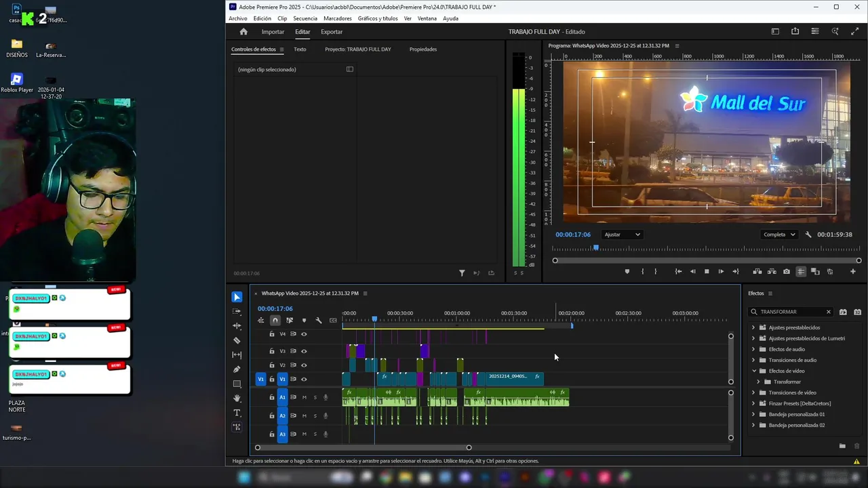Add a marker in the Program monitor
Image resolution: width=868 pixels, height=488 pixels.
pos(627,272)
